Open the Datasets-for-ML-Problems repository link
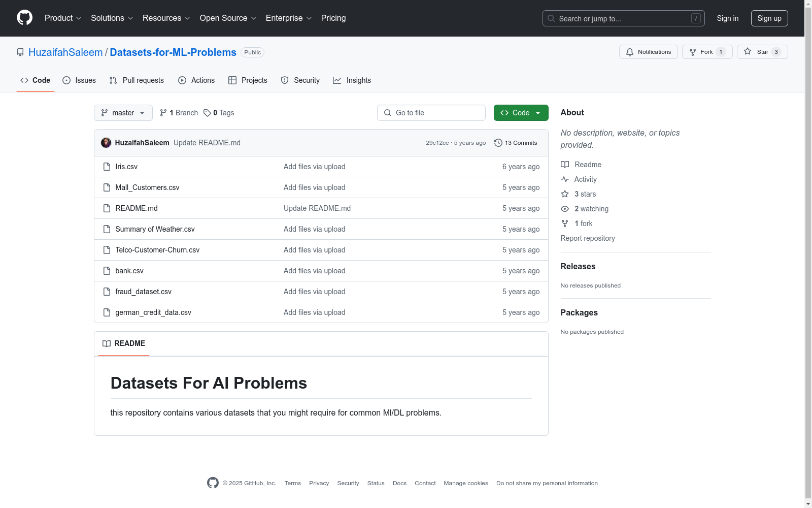 pyautogui.click(x=173, y=52)
